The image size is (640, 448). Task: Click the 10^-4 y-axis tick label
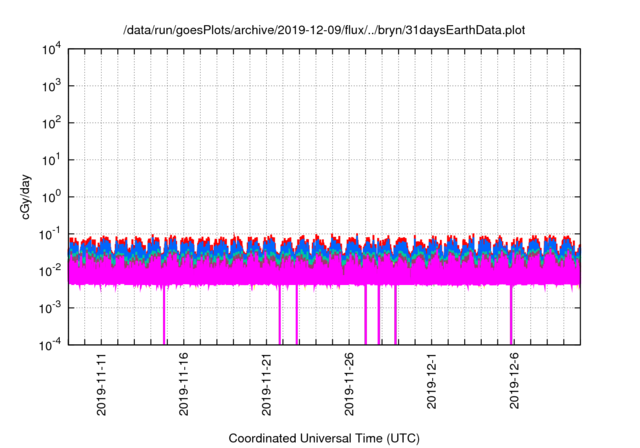pos(51,345)
